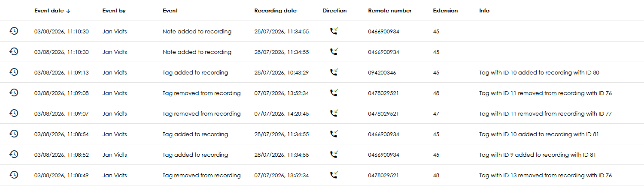Click history icon for 11:09:07 event

14,113
